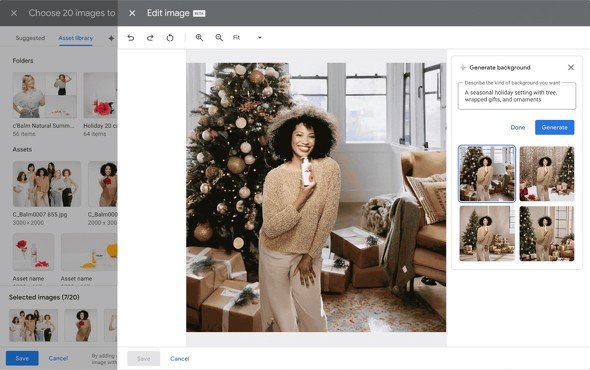Click Cancel in the Choose images panel
This screenshot has width=590, height=370.
tap(58, 358)
